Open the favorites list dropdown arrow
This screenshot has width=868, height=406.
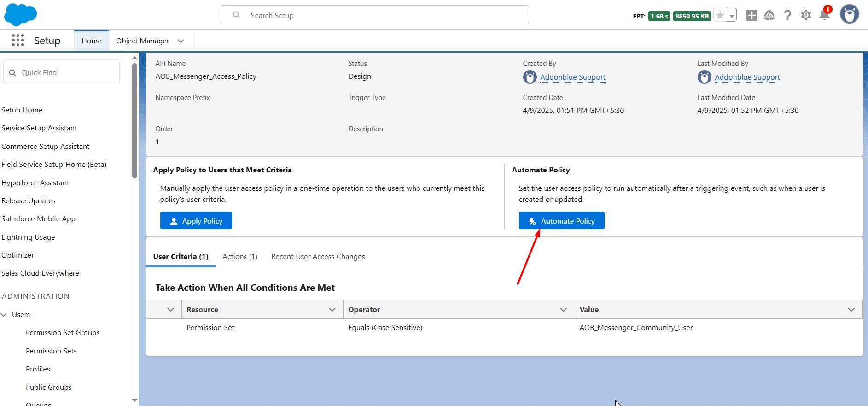732,16
